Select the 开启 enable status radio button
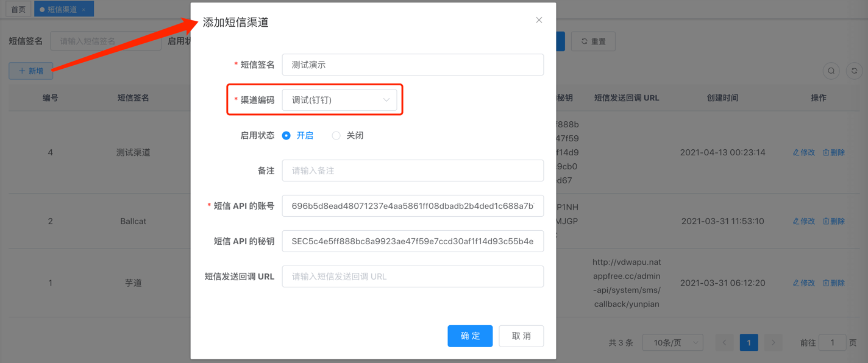This screenshot has height=363, width=868. [x=286, y=135]
